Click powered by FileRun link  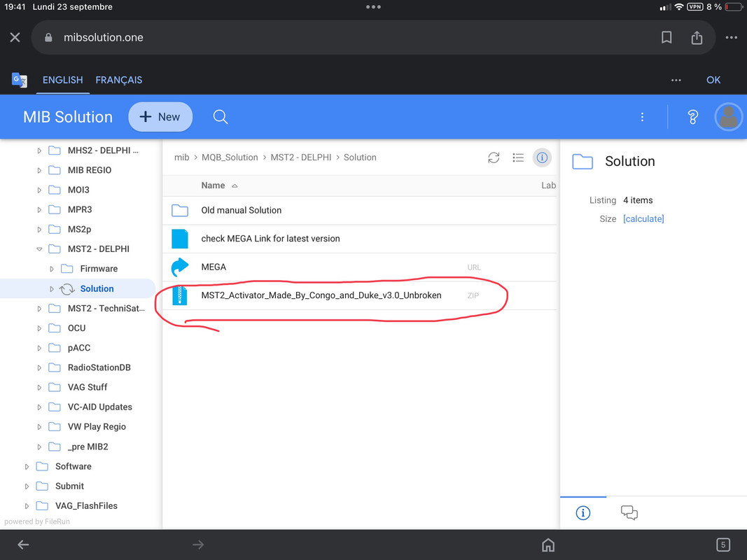coord(37,521)
